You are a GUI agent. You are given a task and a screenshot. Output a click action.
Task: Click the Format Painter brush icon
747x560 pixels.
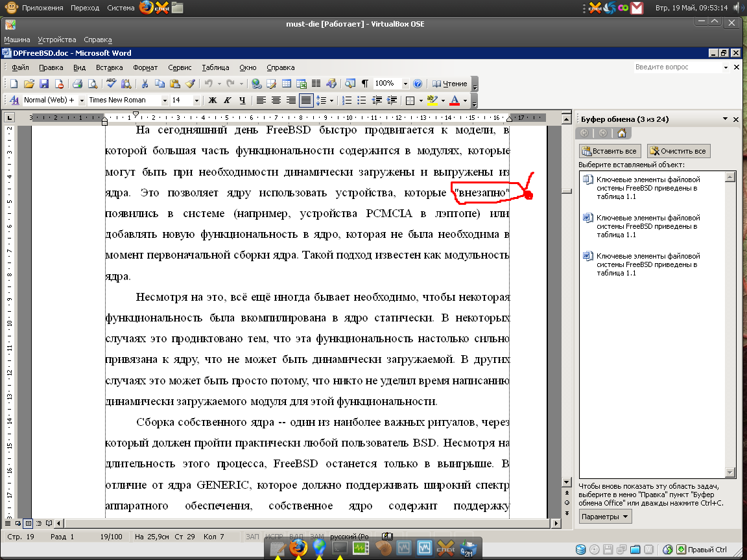pyautogui.click(x=190, y=84)
